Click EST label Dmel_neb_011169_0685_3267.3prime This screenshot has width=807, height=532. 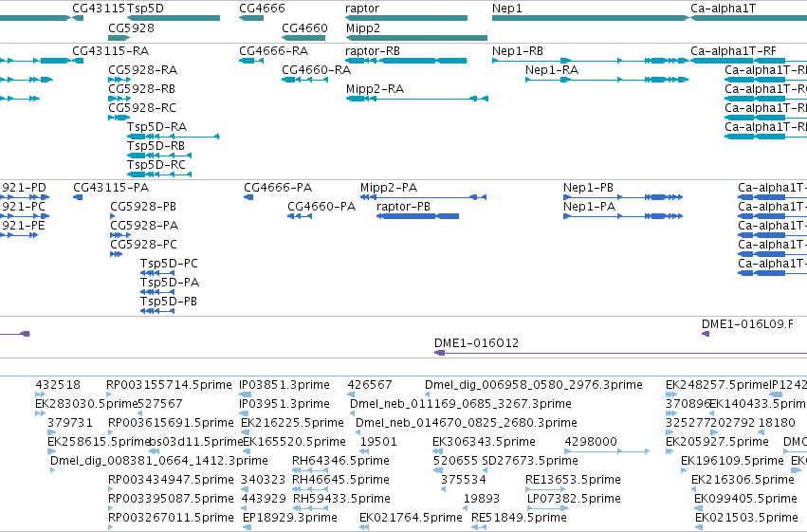tap(461, 404)
